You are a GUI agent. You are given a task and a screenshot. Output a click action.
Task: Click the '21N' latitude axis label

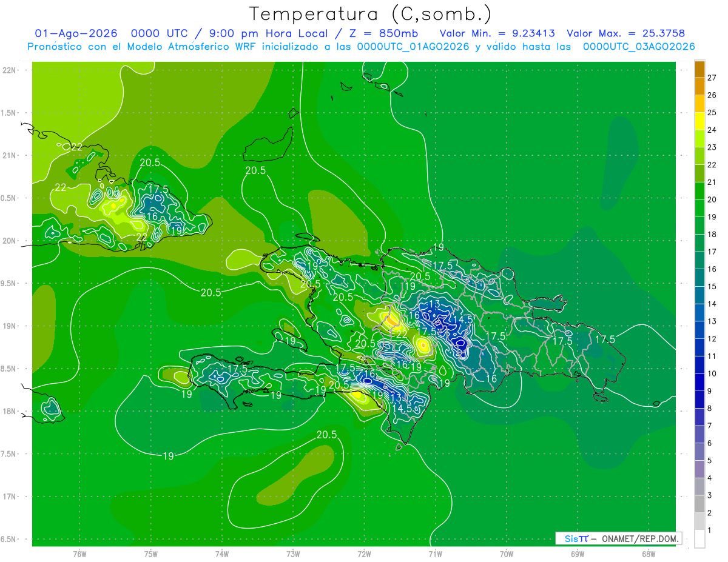(9, 155)
